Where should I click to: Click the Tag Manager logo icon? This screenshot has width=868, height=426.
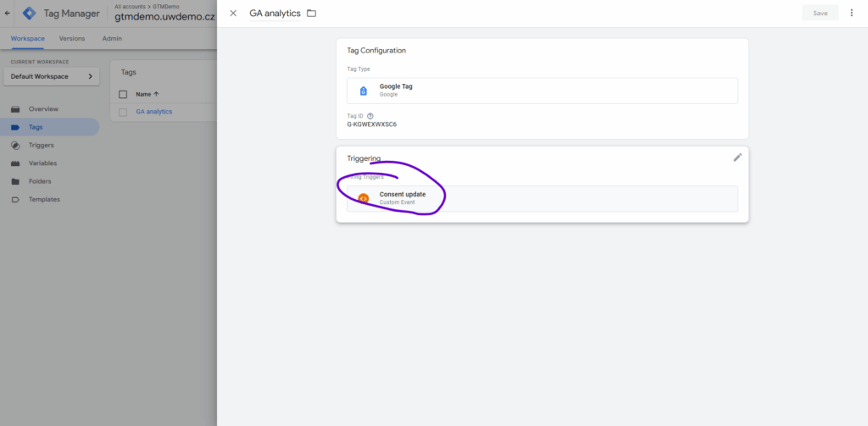(30, 14)
